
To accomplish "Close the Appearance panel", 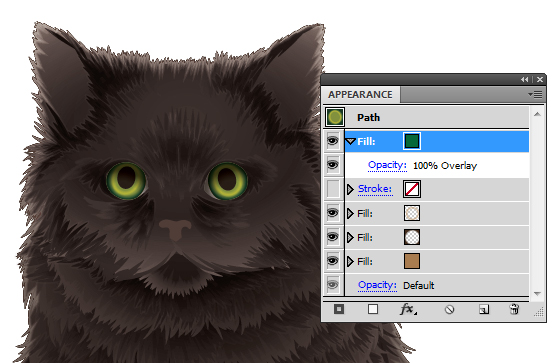I will pos(540,80).
